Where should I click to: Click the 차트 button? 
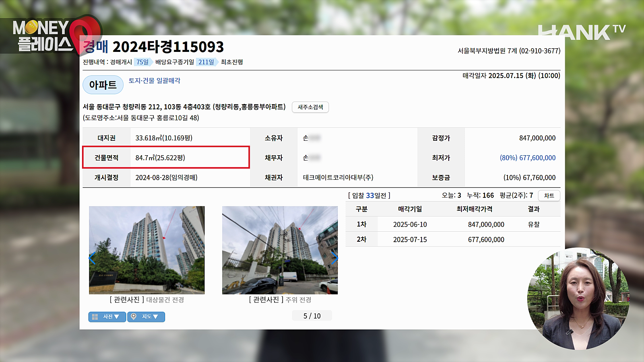pyautogui.click(x=549, y=195)
